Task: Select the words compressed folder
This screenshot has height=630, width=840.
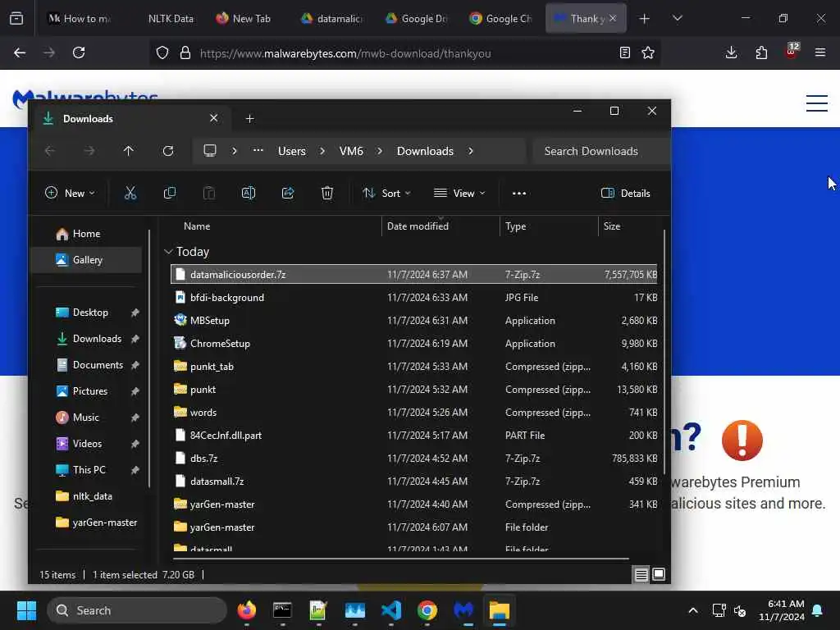Action: tap(414, 413)
